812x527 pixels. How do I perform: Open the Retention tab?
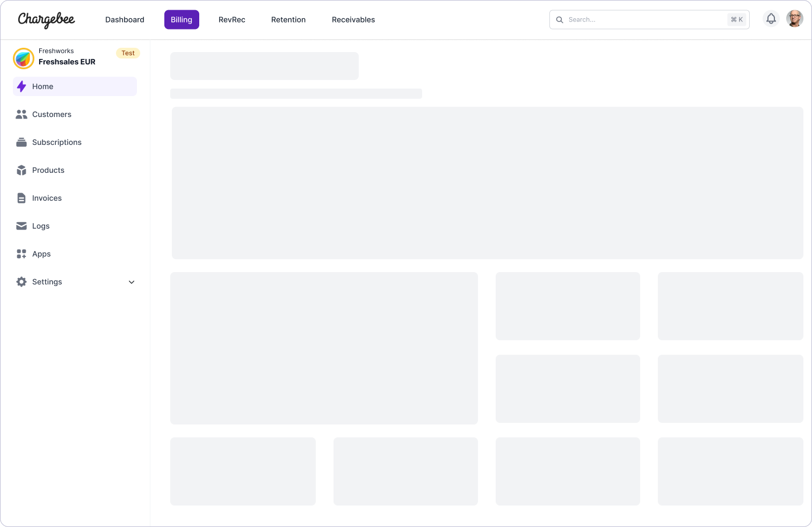pyautogui.click(x=288, y=20)
